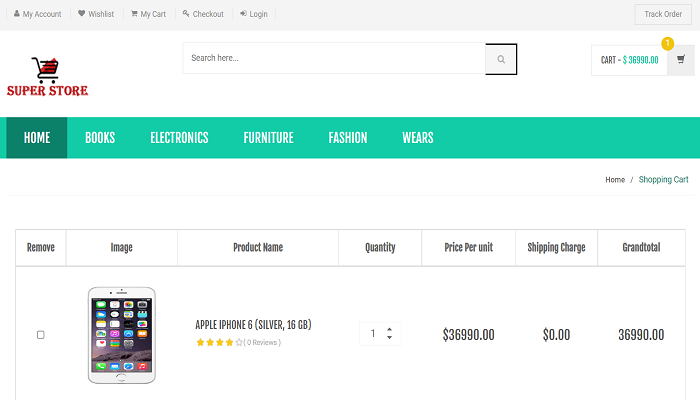The width and height of the screenshot is (700, 400).
Task: Click the magnifier search icon button
Action: point(501,59)
